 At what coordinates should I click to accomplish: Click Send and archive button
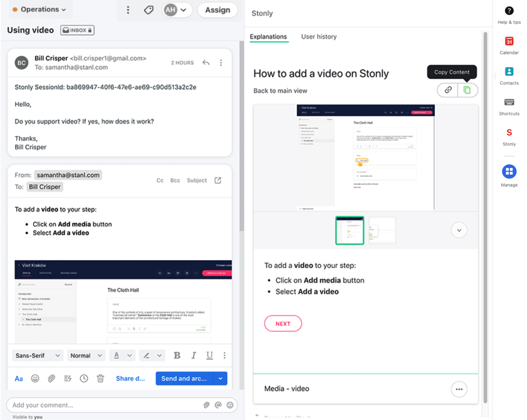(185, 378)
